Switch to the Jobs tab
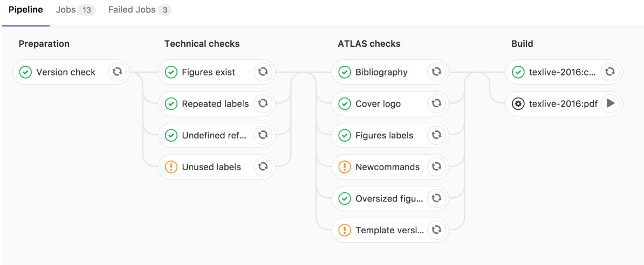Image resolution: width=644 pixels, height=265 pixels. point(76,10)
